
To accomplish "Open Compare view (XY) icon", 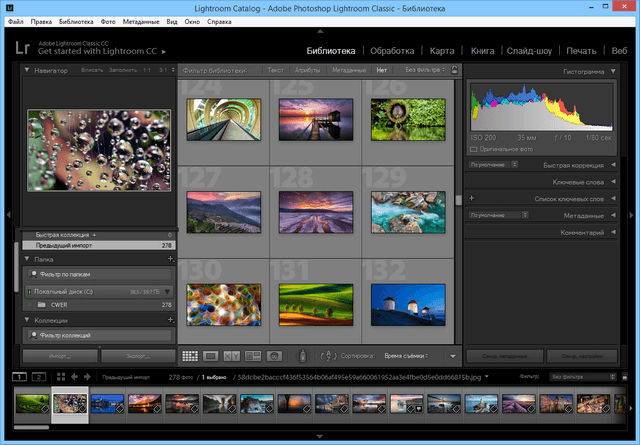I will [231, 355].
